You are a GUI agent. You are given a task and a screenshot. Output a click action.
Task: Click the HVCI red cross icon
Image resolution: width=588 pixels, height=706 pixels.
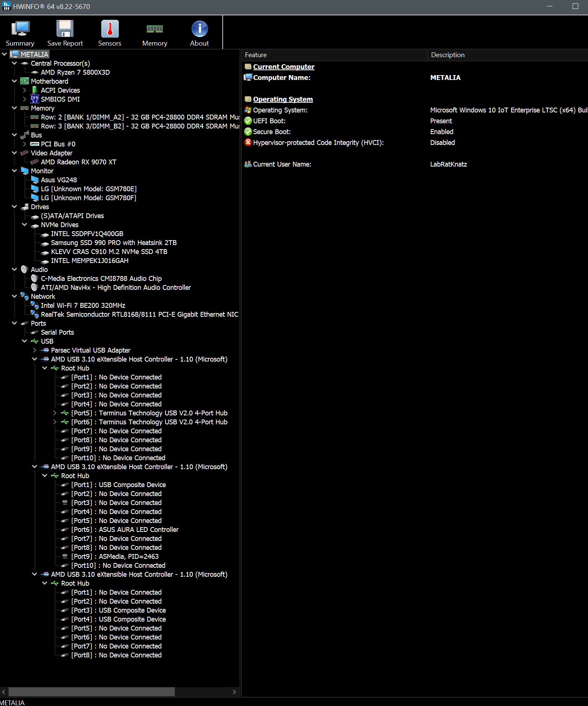[x=248, y=142]
